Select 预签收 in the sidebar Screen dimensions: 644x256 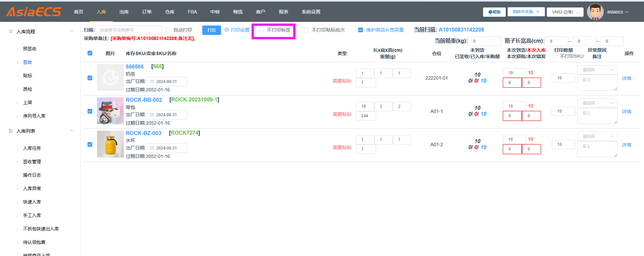(30, 49)
